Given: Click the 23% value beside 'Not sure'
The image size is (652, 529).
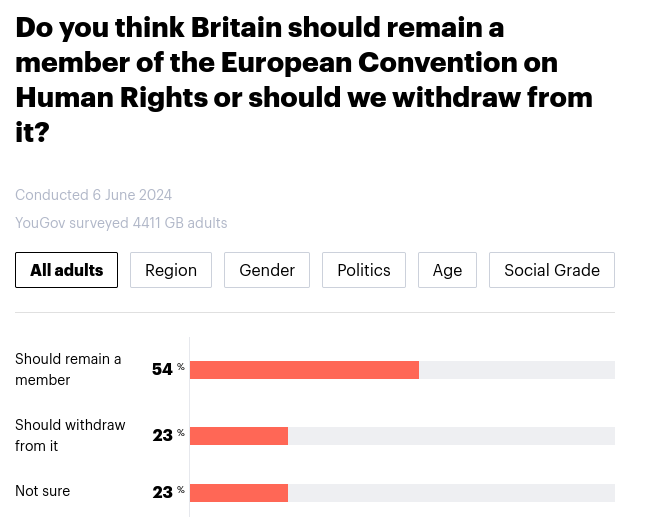Looking at the screenshot, I should pyautogui.click(x=163, y=491).
